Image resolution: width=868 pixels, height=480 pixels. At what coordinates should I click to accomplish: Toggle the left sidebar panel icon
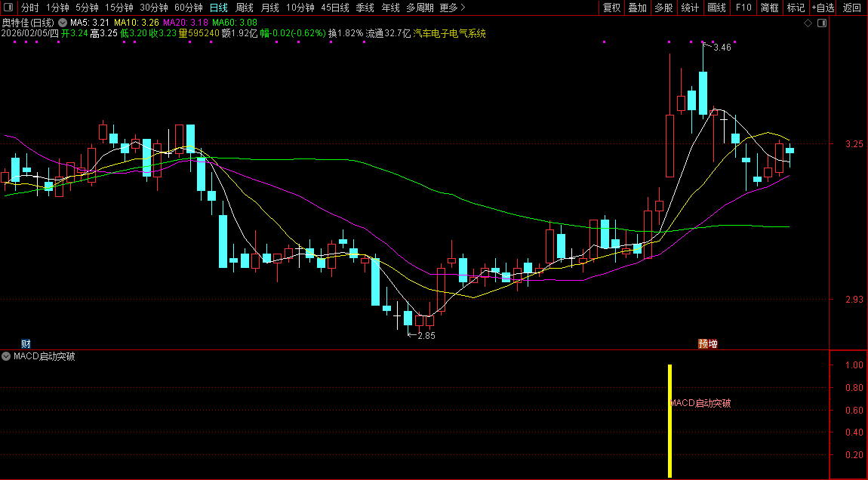click(x=8, y=8)
